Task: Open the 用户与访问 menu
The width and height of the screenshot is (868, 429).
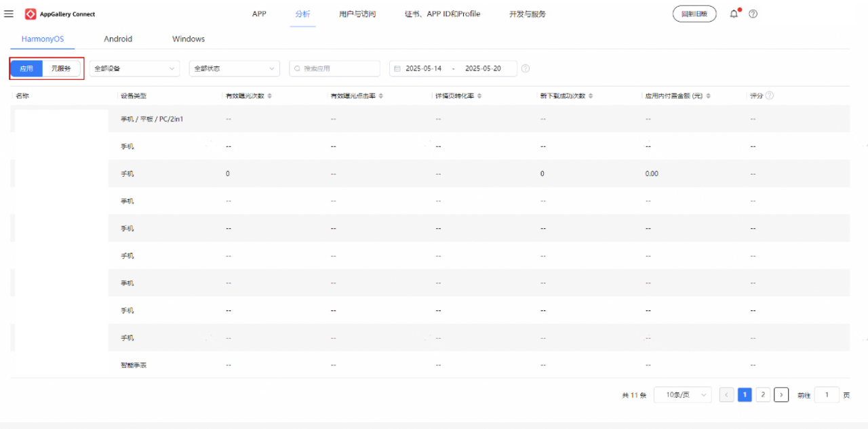Action: tap(357, 14)
